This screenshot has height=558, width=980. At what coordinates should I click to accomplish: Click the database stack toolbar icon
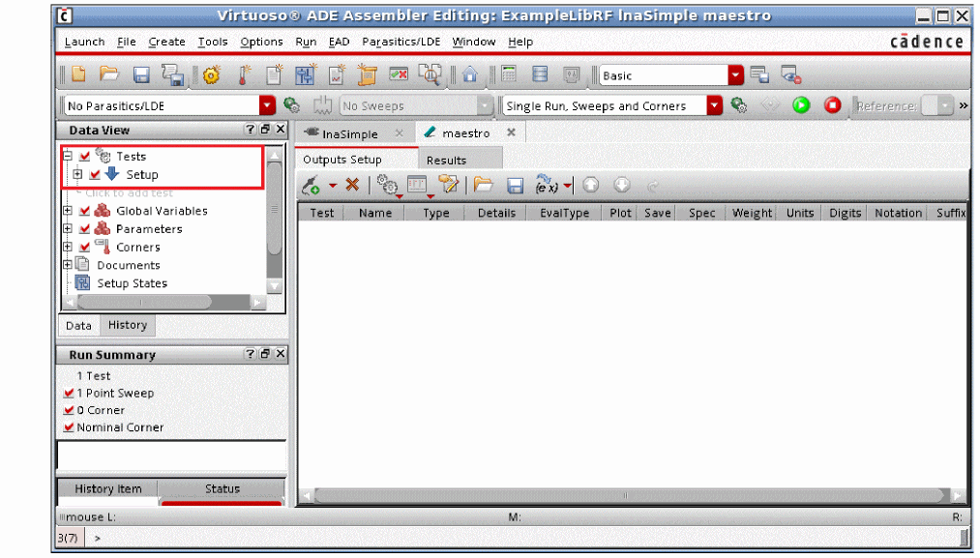(540, 74)
